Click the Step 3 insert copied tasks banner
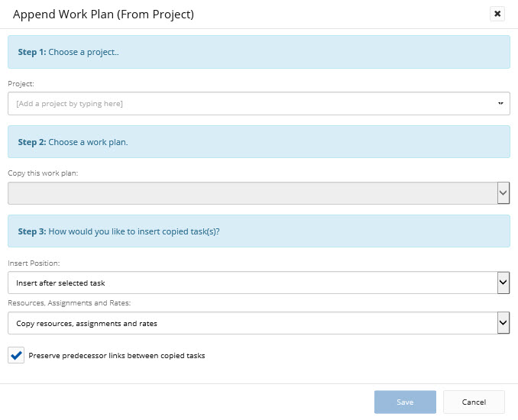The image size is (518, 420). (x=258, y=231)
